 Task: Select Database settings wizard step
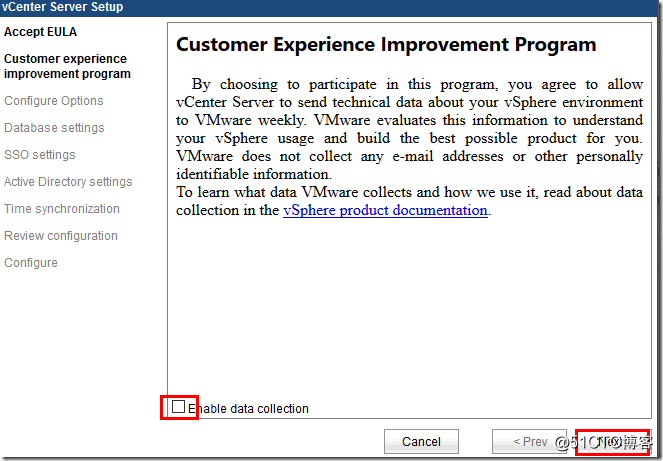coord(54,128)
